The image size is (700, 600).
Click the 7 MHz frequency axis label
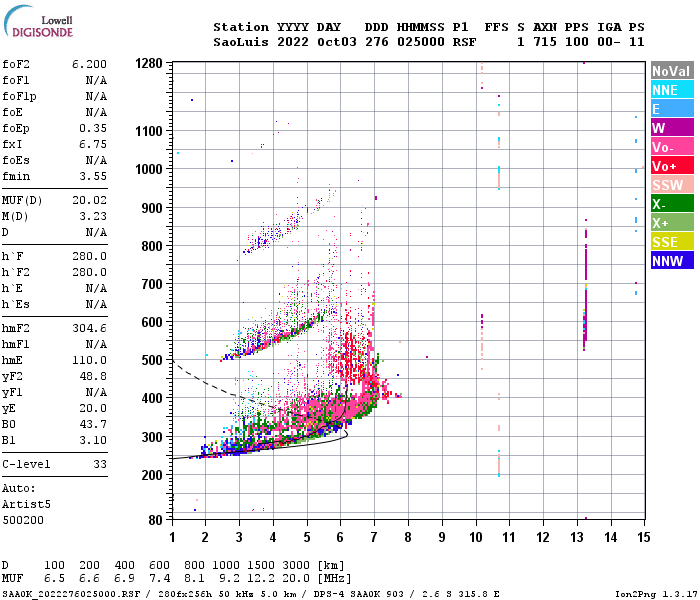pyautogui.click(x=374, y=538)
